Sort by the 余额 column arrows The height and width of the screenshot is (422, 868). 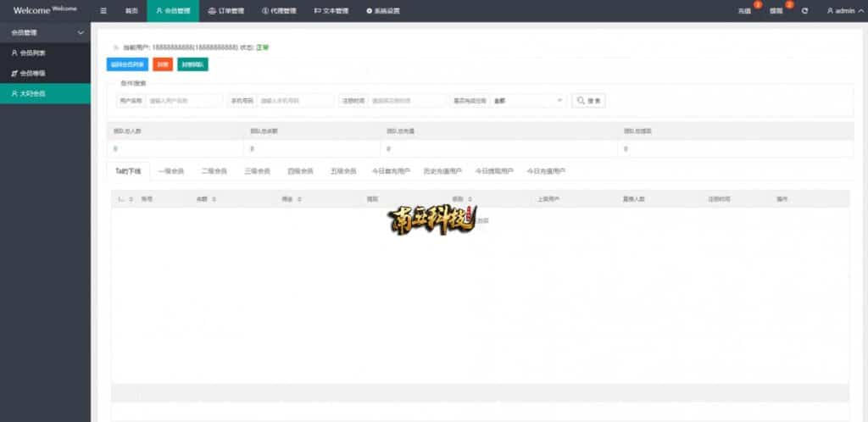214,199
